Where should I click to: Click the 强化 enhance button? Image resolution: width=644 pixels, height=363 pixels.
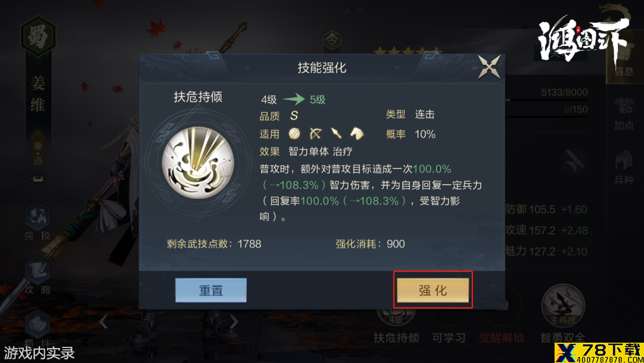(432, 290)
